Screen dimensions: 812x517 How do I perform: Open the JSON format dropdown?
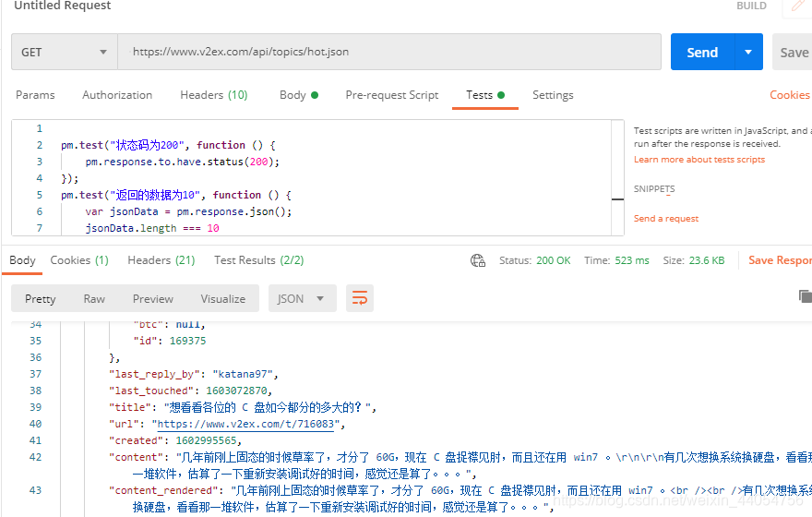click(302, 298)
